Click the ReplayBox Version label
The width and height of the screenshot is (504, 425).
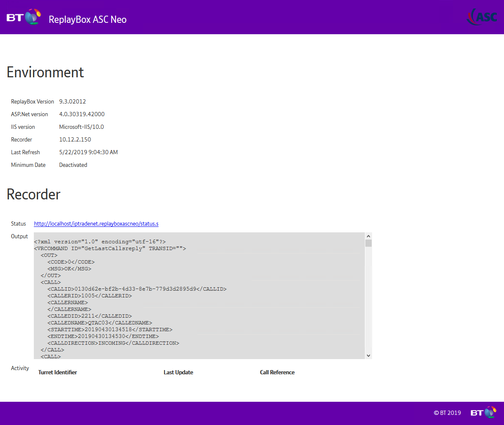pos(33,101)
